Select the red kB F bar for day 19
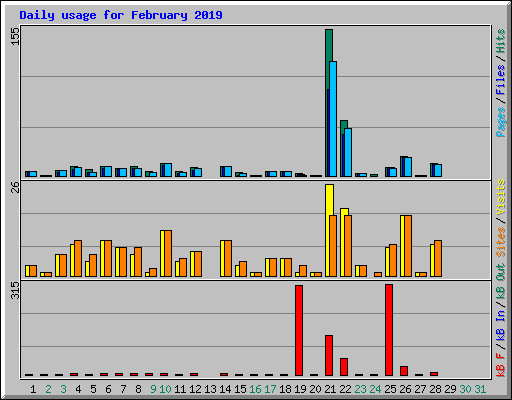This screenshot has width=512, height=400. click(299, 330)
